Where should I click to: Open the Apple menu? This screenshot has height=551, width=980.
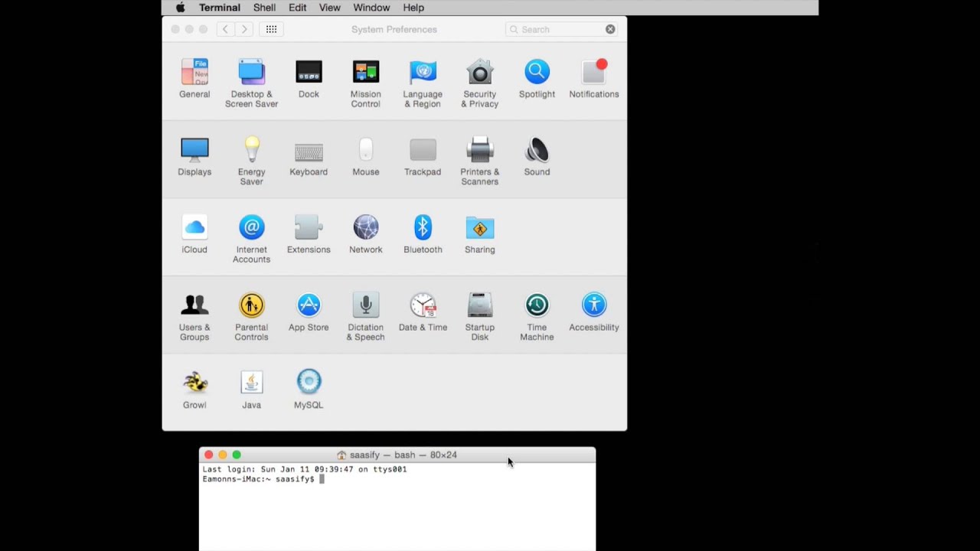181,8
